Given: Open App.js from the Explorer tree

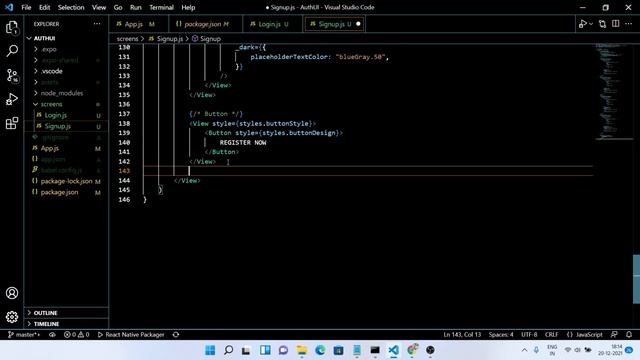Looking at the screenshot, I should pos(49,149).
